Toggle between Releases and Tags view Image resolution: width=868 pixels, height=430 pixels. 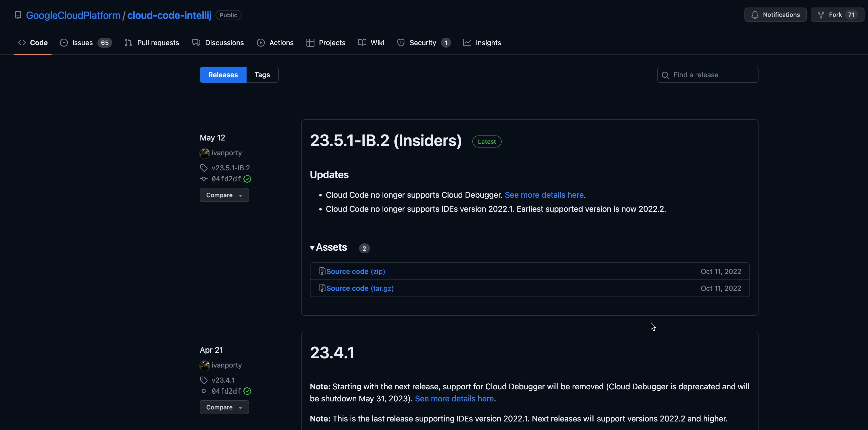pyautogui.click(x=262, y=75)
